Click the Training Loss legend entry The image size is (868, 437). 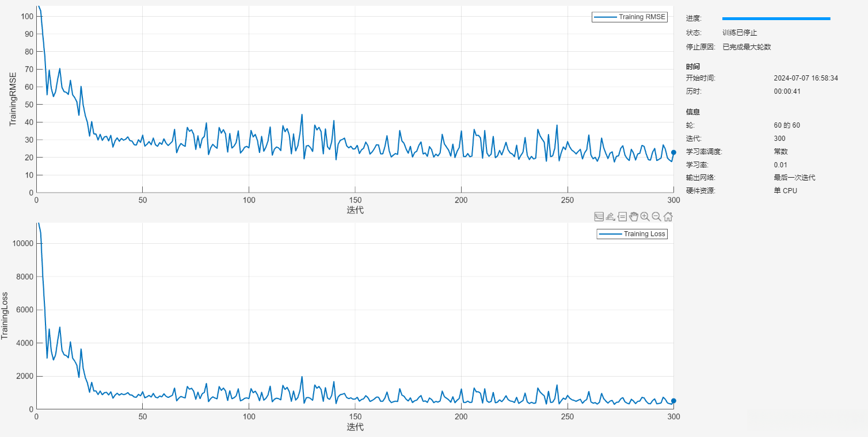[x=632, y=234]
